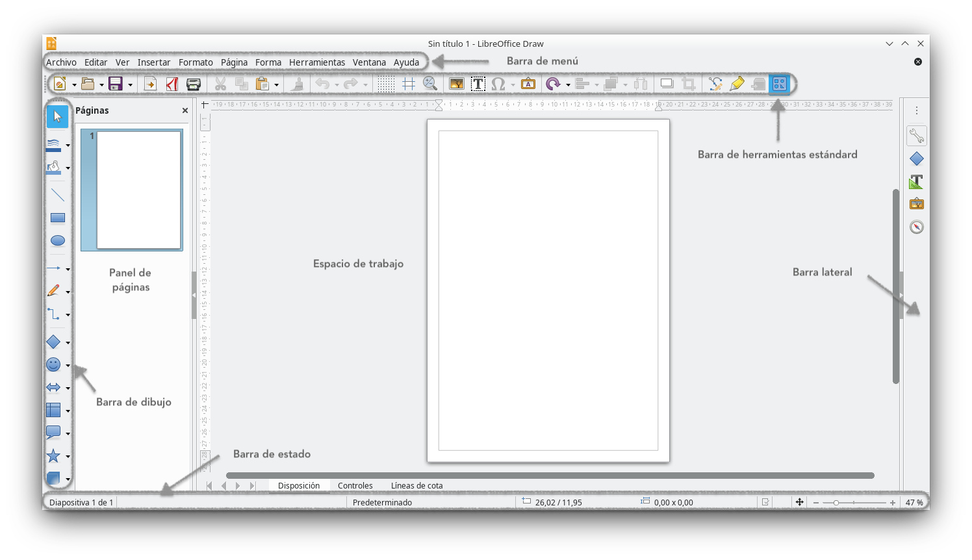Expand the New document dropdown arrow
Viewport: 972px width, 560px height.
point(74,85)
